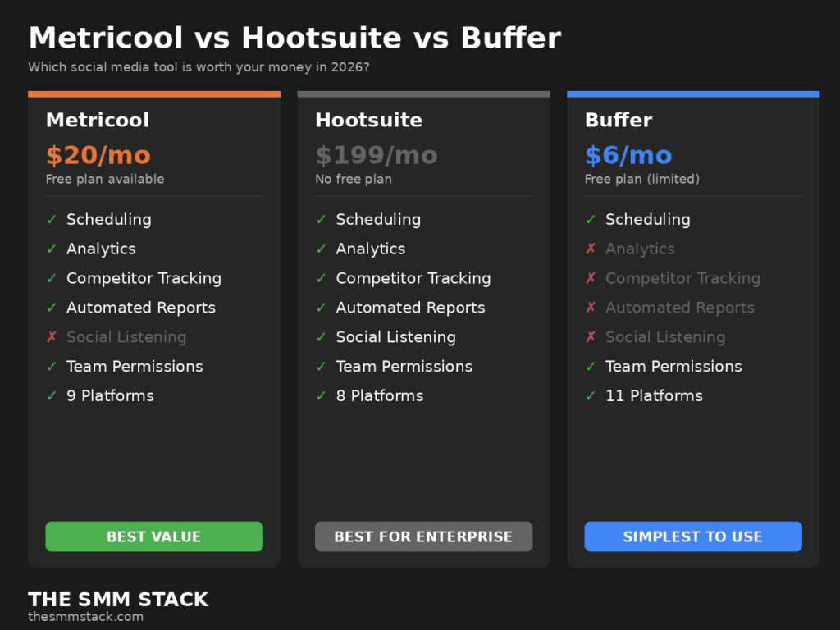Open the thesmmstack.com link
Viewport: 840px width, 630px height.
pyautogui.click(x=85, y=617)
